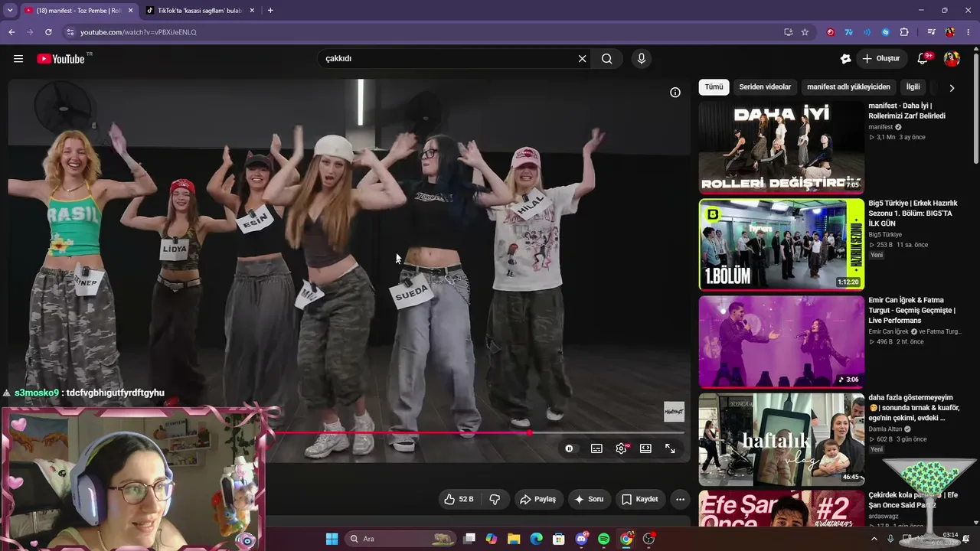Open a new browser tab
The width and height of the screenshot is (980, 551).
coord(270,11)
